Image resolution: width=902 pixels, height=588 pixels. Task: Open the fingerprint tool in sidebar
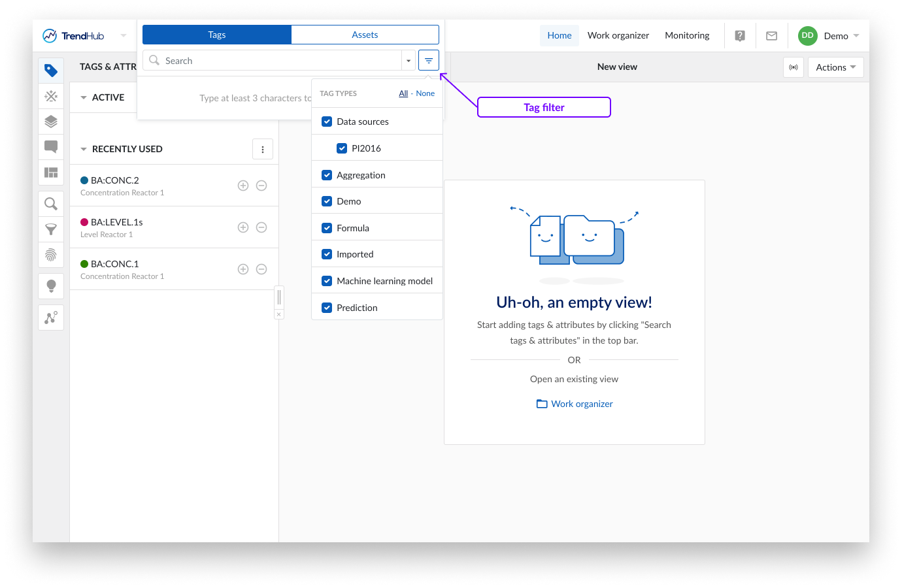pos(51,255)
